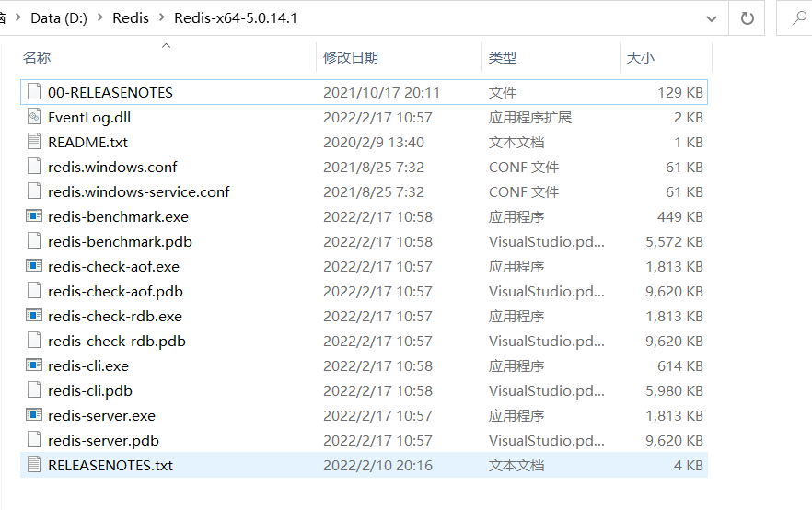
Task: Click the redis-server.pdb file icon
Action: pyautogui.click(x=34, y=440)
